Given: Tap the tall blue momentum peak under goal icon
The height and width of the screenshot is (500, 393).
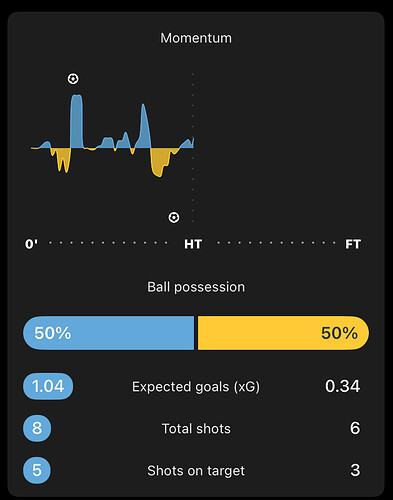Looking at the screenshot, I should coord(76,121).
